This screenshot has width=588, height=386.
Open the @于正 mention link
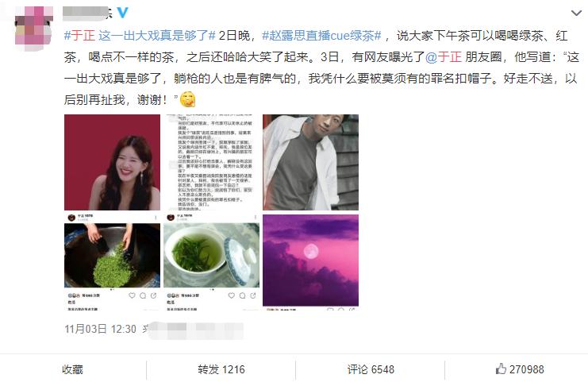444,57
